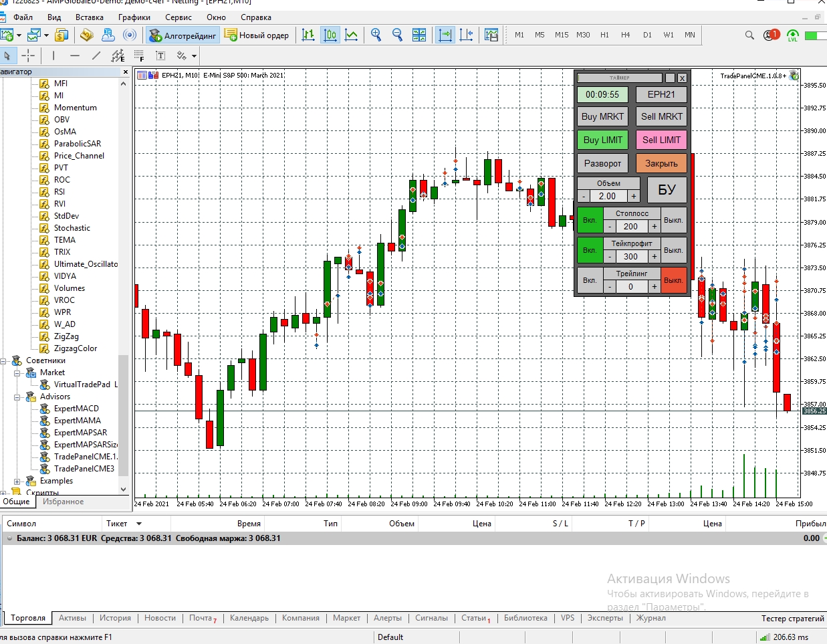Viewport: 827px width, 644px height.
Task: Zoom out of the chart
Action: [398, 35]
